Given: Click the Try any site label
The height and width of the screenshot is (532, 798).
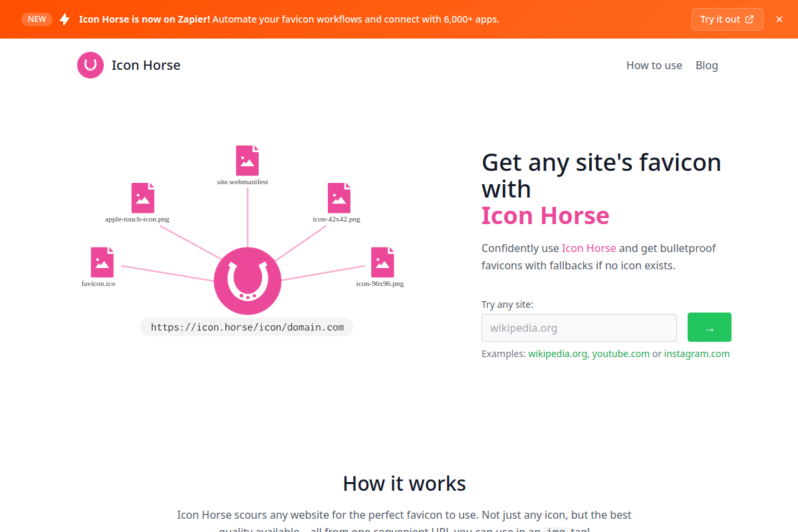Looking at the screenshot, I should point(507,305).
